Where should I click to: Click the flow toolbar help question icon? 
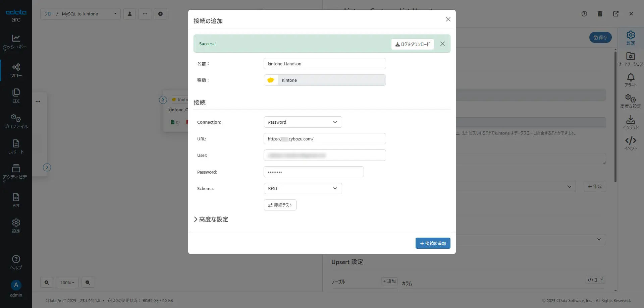[160, 14]
